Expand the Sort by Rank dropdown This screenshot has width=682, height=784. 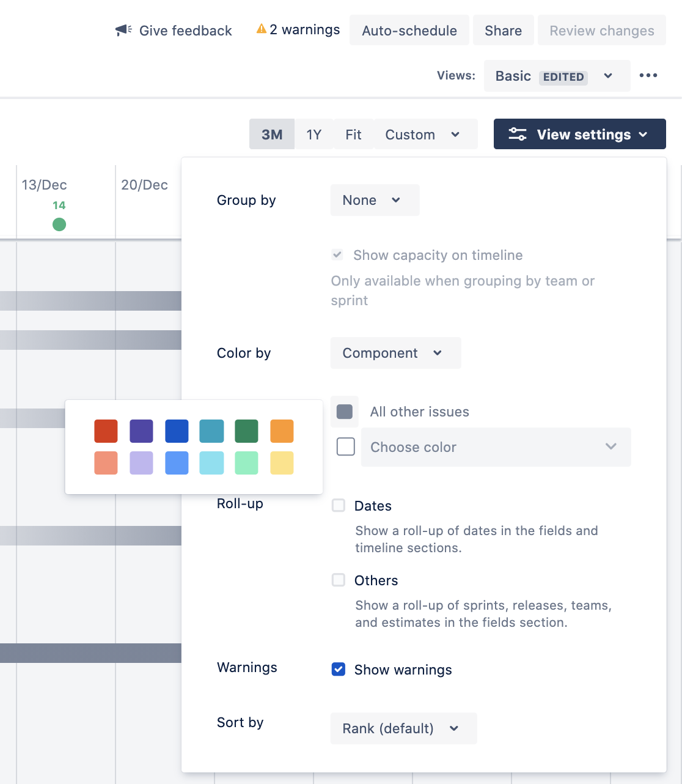403,728
